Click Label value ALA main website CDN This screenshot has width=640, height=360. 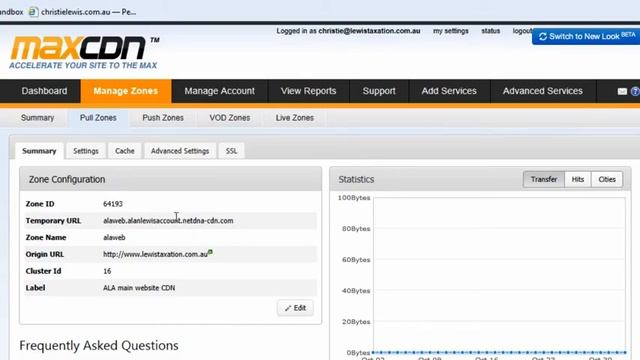139,288
